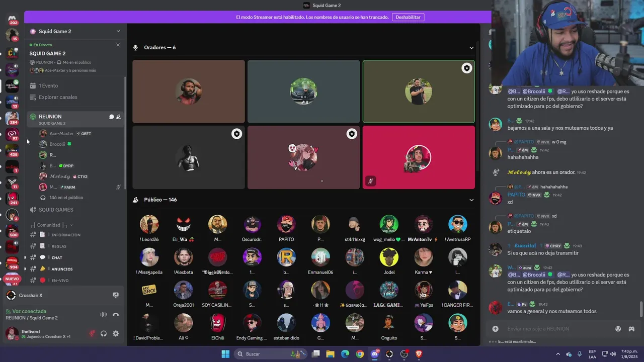Open Windows Start menu
Viewport: 644px width, 362px height.
point(225,354)
